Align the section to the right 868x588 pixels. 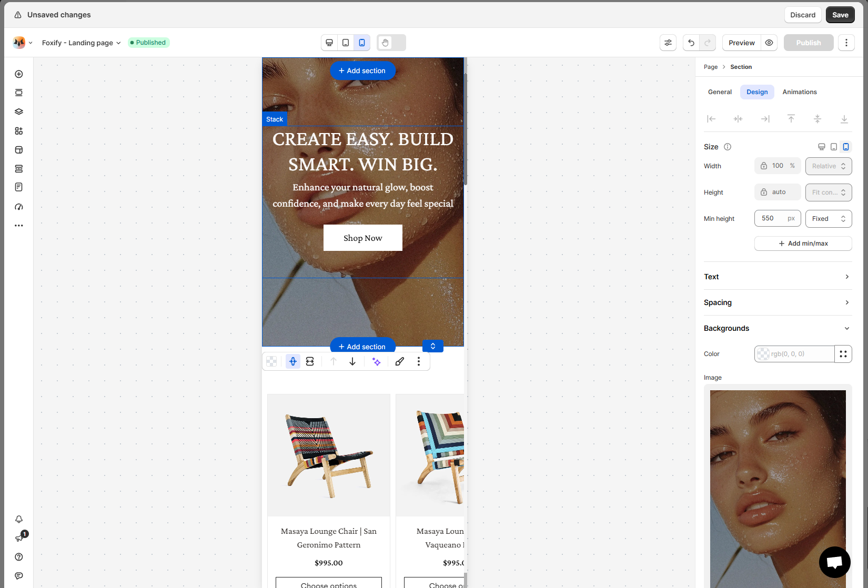(x=765, y=119)
